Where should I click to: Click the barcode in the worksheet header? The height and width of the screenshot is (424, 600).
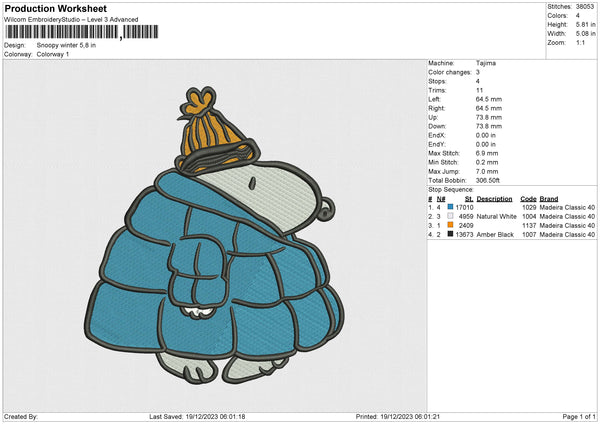pyautogui.click(x=81, y=32)
